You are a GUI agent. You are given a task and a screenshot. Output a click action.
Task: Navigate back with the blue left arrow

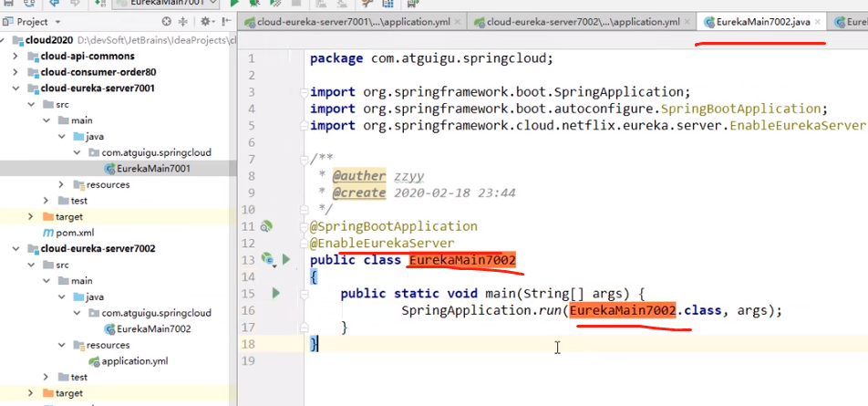point(54,3)
